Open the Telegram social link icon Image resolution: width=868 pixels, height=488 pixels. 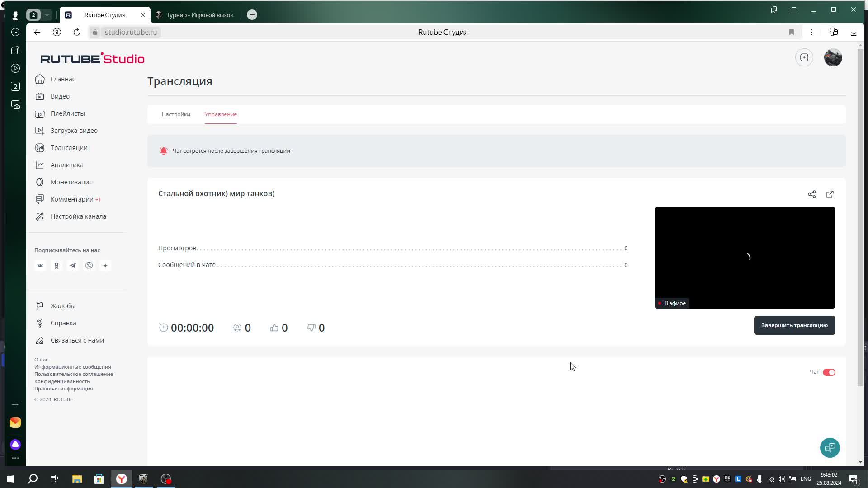coord(73,266)
